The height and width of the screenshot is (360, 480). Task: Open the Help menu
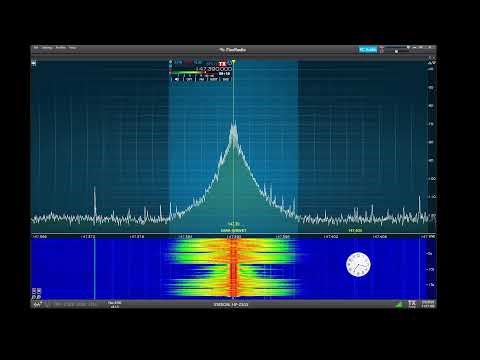click(72, 48)
